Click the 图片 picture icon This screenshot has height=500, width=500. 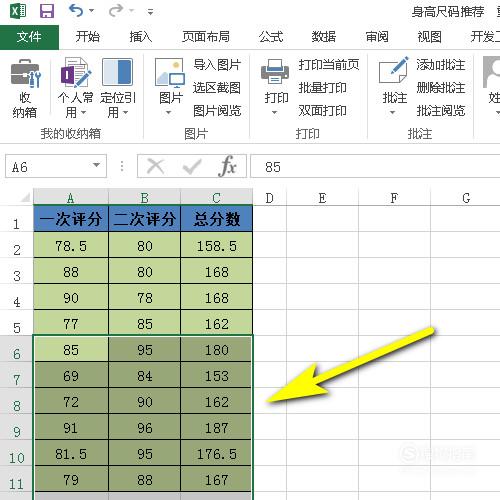(x=170, y=73)
